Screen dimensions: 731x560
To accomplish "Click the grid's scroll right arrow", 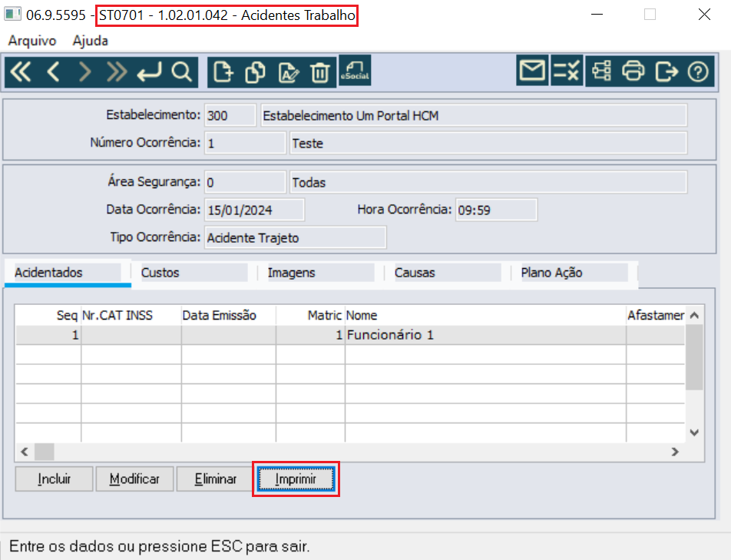I will click(675, 452).
